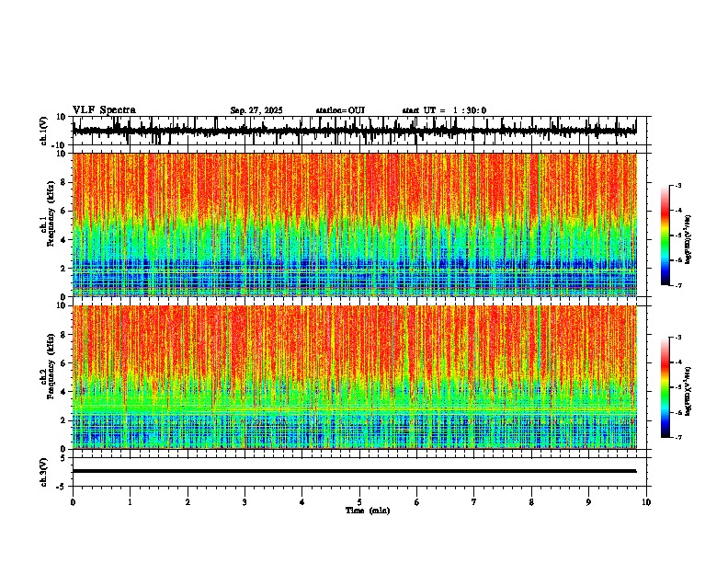Click the ch.1 frequency spectrogram image
This screenshot has height=563, width=728.
click(355, 224)
